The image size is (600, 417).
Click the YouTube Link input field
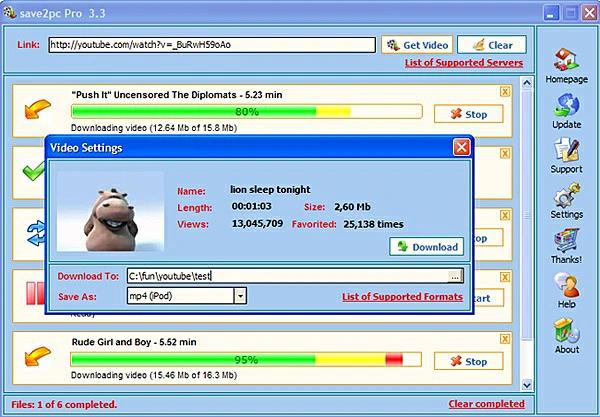[x=211, y=45]
